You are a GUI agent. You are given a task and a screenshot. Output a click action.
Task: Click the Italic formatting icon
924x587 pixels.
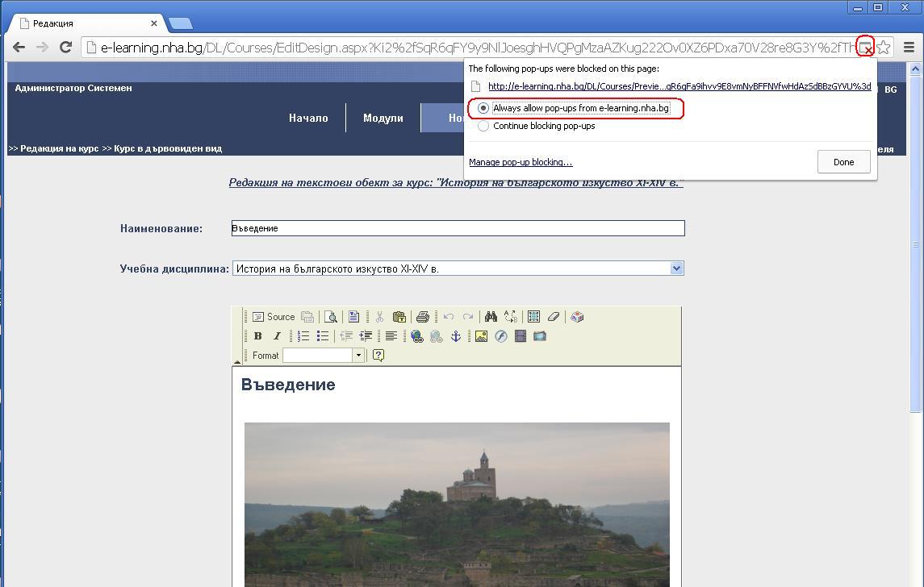[277, 336]
